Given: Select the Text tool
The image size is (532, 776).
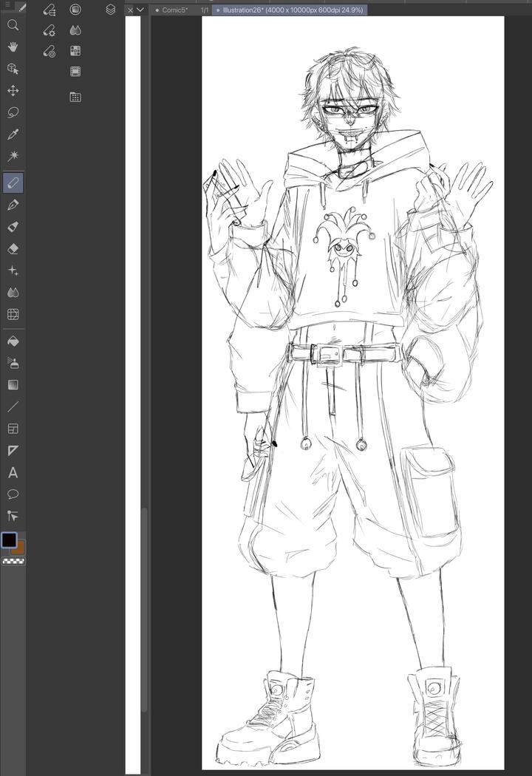Looking at the screenshot, I should pos(13,472).
